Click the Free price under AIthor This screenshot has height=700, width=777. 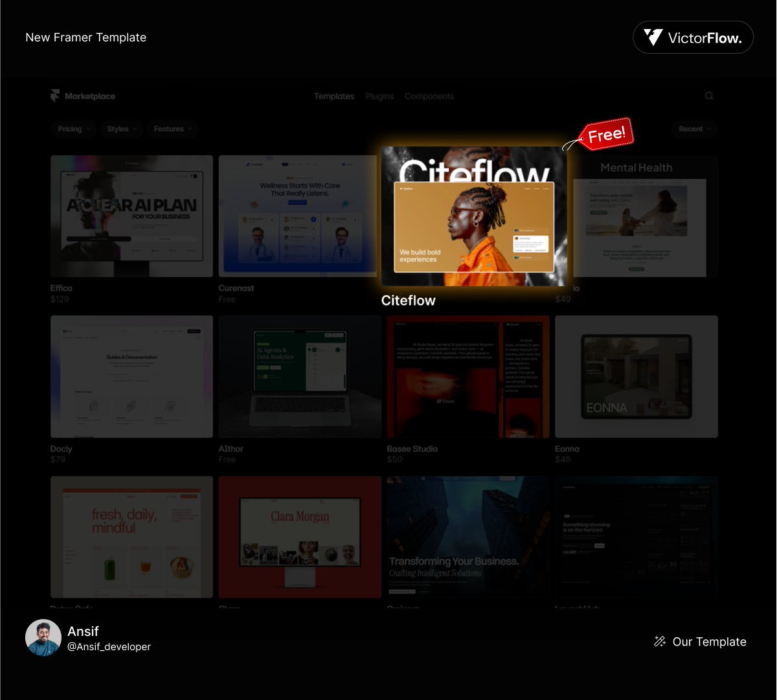click(x=227, y=460)
